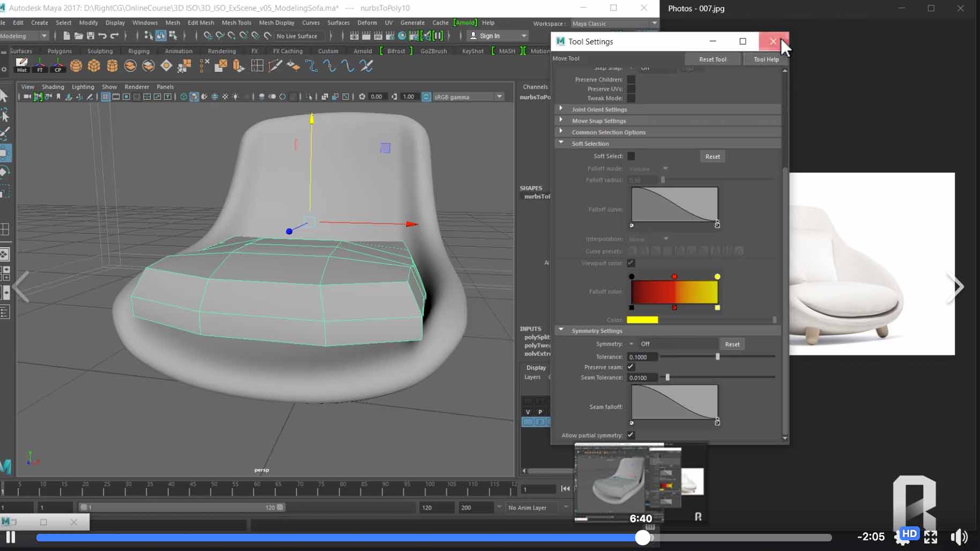Click the undo arrow icon
This screenshot has width=980, height=551.
(x=102, y=36)
